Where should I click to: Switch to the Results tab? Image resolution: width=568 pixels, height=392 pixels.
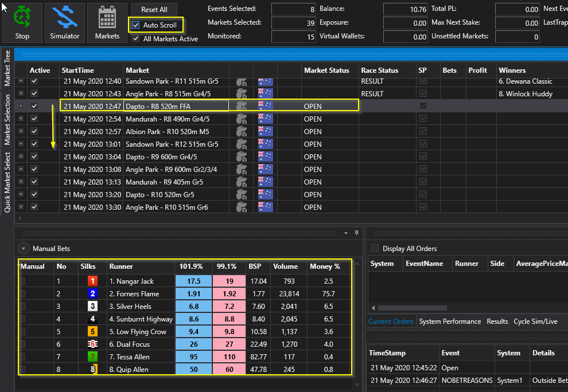pyautogui.click(x=497, y=322)
